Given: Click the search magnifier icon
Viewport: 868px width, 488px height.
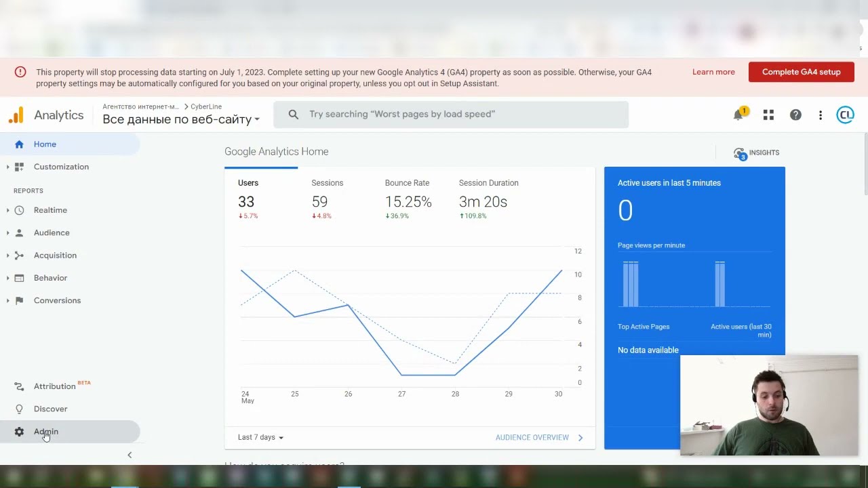Looking at the screenshot, I should [293, 115].
